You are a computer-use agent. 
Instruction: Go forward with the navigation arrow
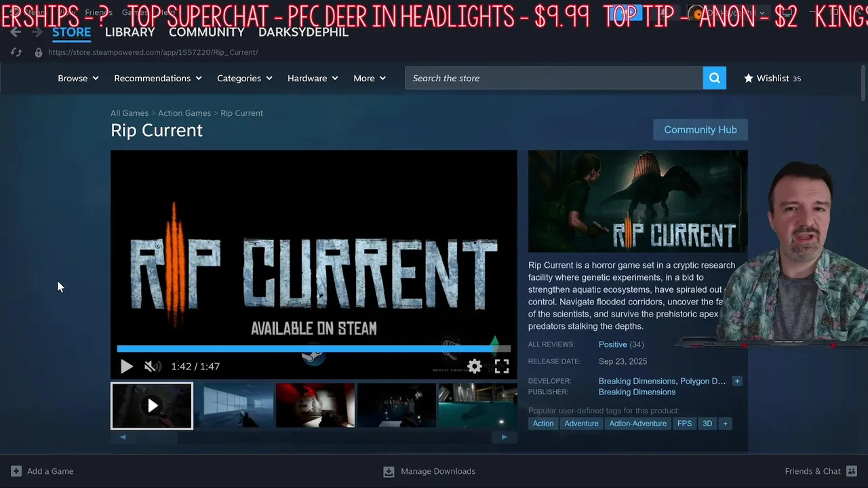coord(37,32)
